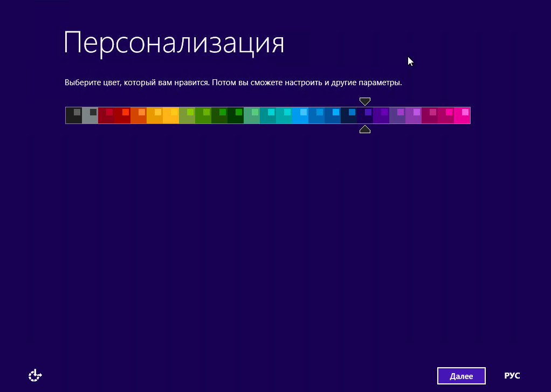
Task: Open the Ease of Access icon
Action: 35,375
